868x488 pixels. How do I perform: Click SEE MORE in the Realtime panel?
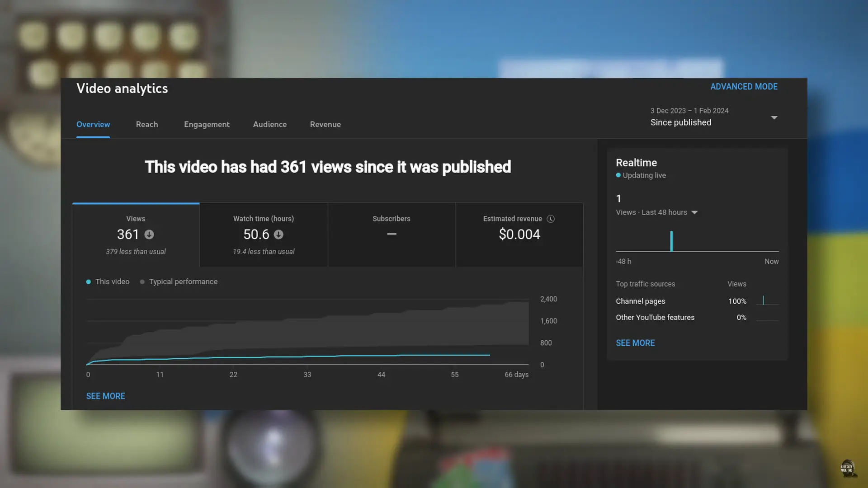(635, 343)
